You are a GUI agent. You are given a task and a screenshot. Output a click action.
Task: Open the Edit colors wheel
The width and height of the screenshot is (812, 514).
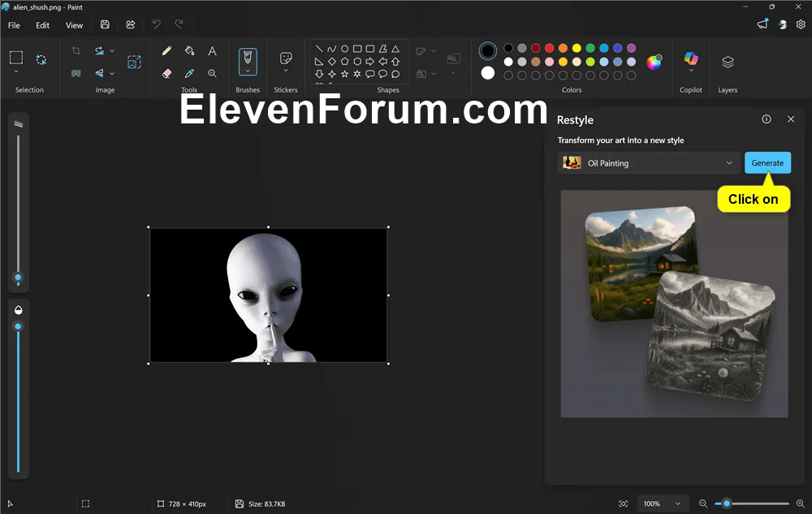[x=654, y=62]
